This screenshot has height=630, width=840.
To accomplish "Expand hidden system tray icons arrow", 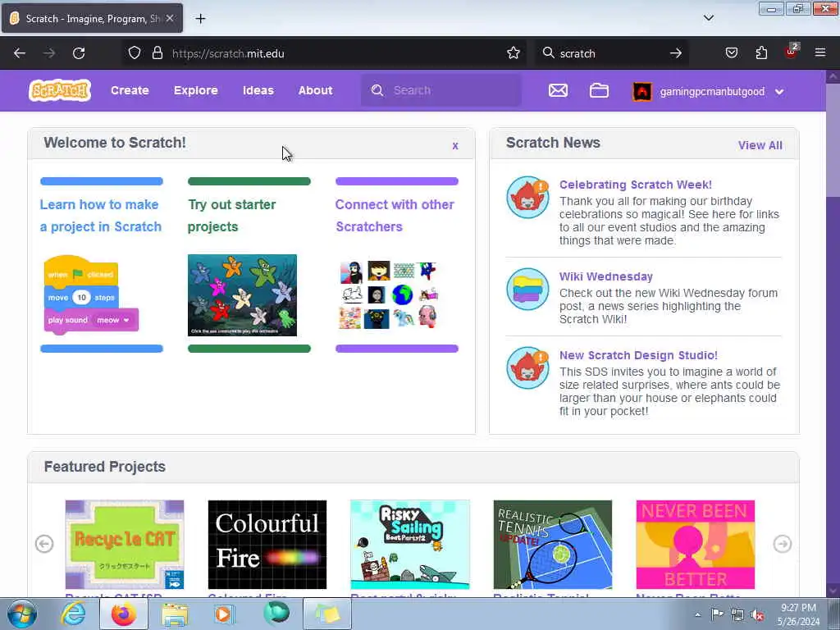I will click(x=697, y=615).
